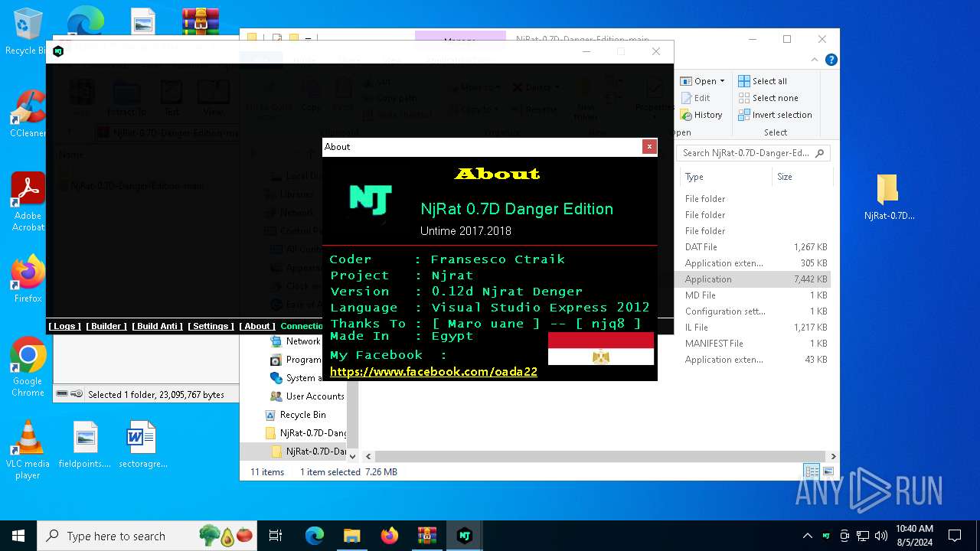This screenshot has height=551, width=980.
Task: Open the facebook.com/oada22 link
Action: coord(433,372)
